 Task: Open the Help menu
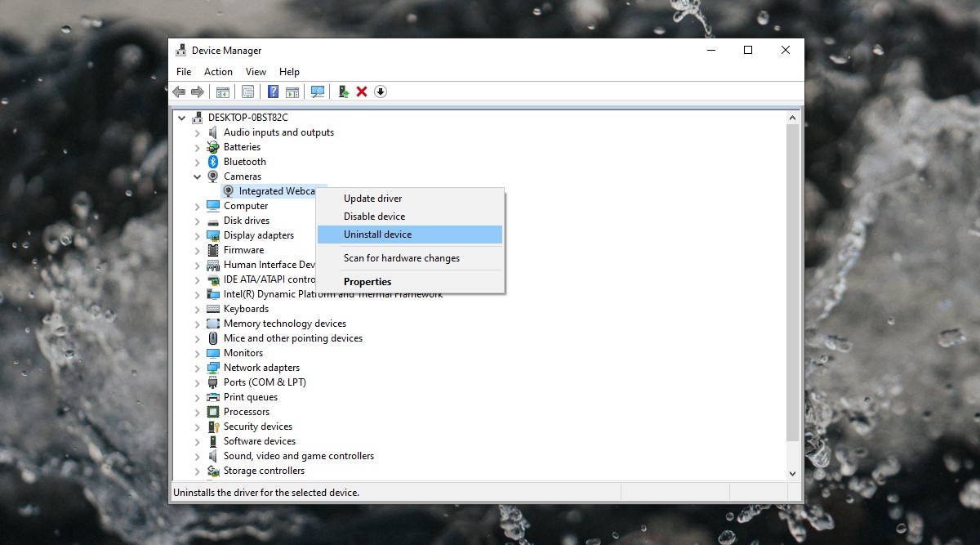tap(289, 72)
